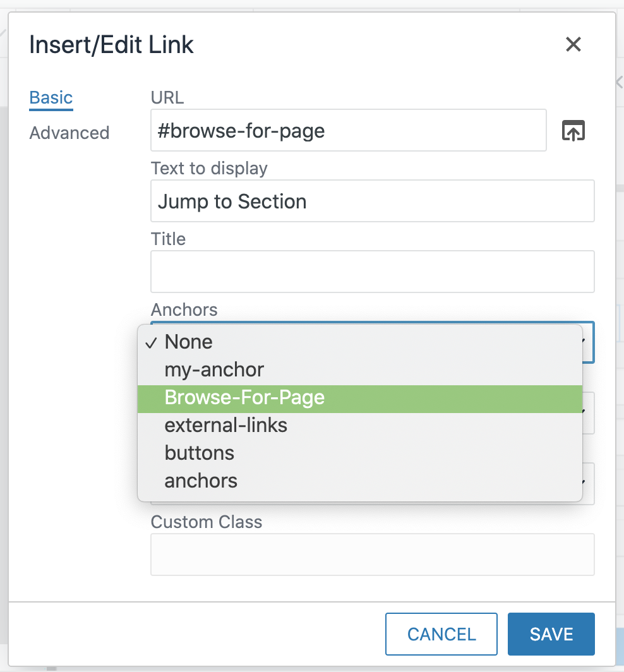Click the empty Title field
This screenshot has width=624, height=672.
tap(372, 272)
